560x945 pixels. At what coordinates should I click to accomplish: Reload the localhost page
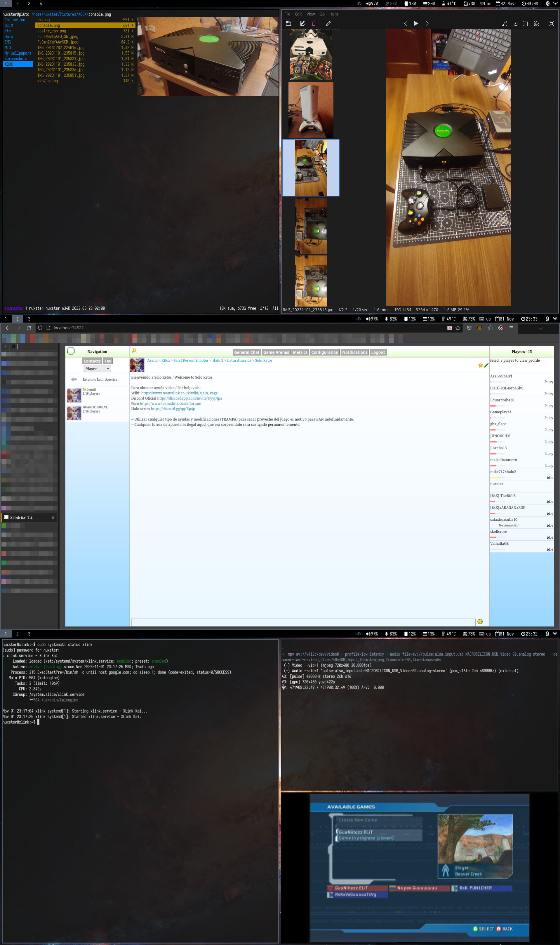(29, 328)
